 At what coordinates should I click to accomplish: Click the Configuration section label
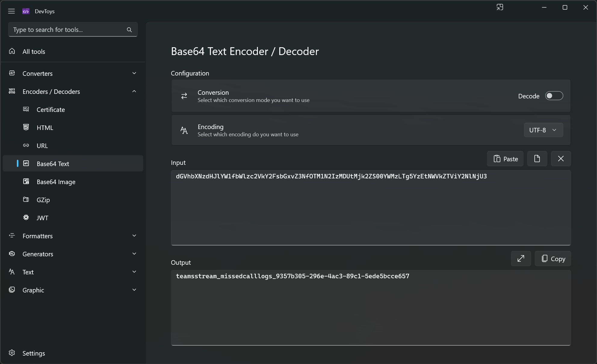[190, 73]
